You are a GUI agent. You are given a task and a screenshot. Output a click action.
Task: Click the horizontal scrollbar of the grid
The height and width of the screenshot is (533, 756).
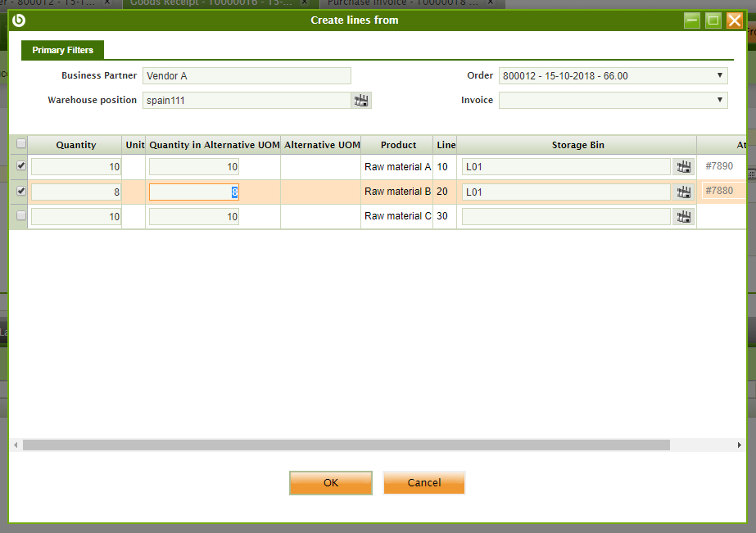pyautogui.click(x=346, y=445)
